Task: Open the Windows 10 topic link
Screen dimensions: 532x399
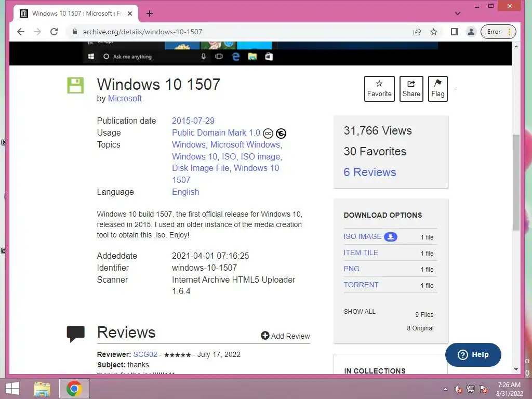Action: [194, 156]
